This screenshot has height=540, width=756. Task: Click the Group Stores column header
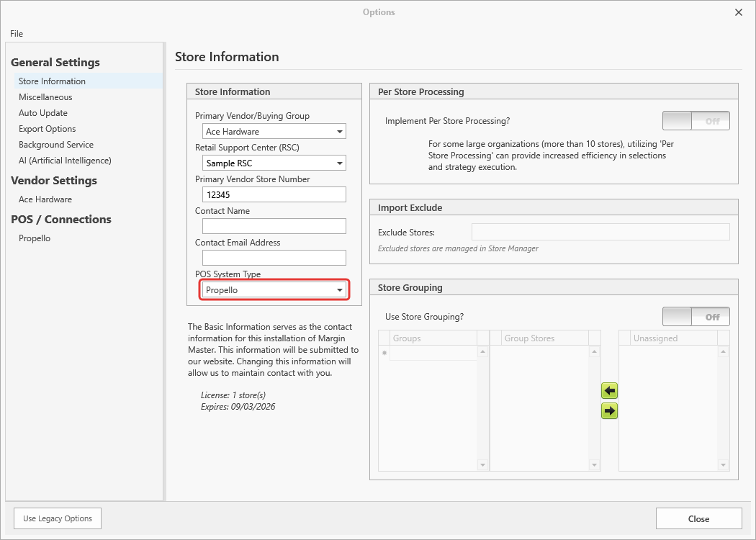[x=545, y=338]
